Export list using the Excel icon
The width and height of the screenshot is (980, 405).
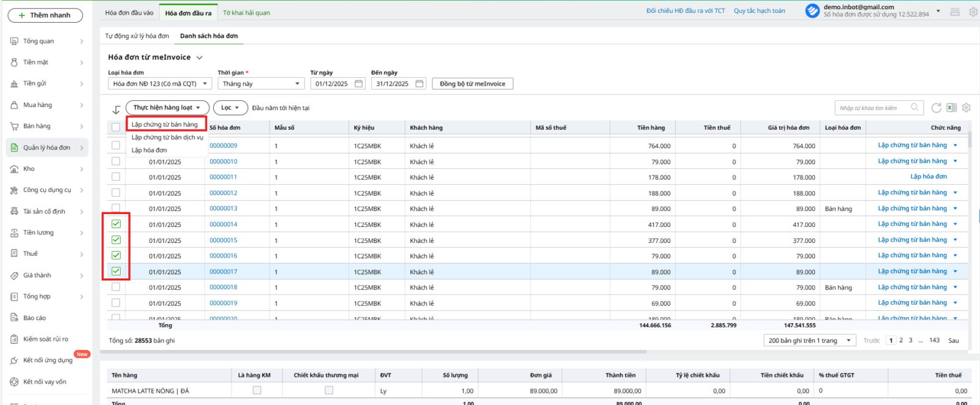click(951, 108)
